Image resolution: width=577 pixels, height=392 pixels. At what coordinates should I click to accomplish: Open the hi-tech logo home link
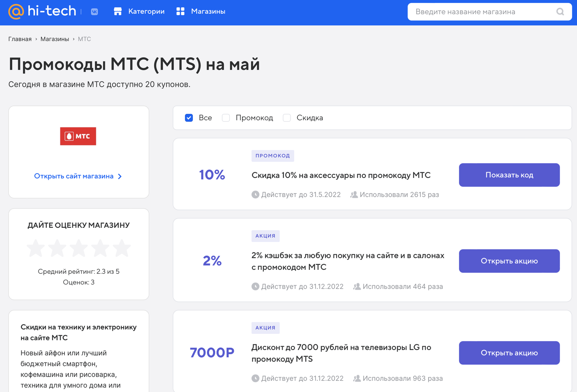[42, 11]
